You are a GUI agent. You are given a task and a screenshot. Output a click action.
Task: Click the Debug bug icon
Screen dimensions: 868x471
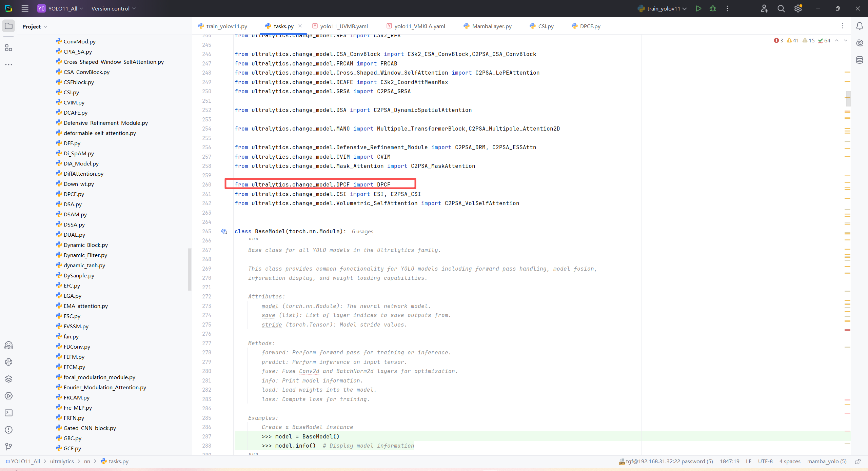(713, 8)
